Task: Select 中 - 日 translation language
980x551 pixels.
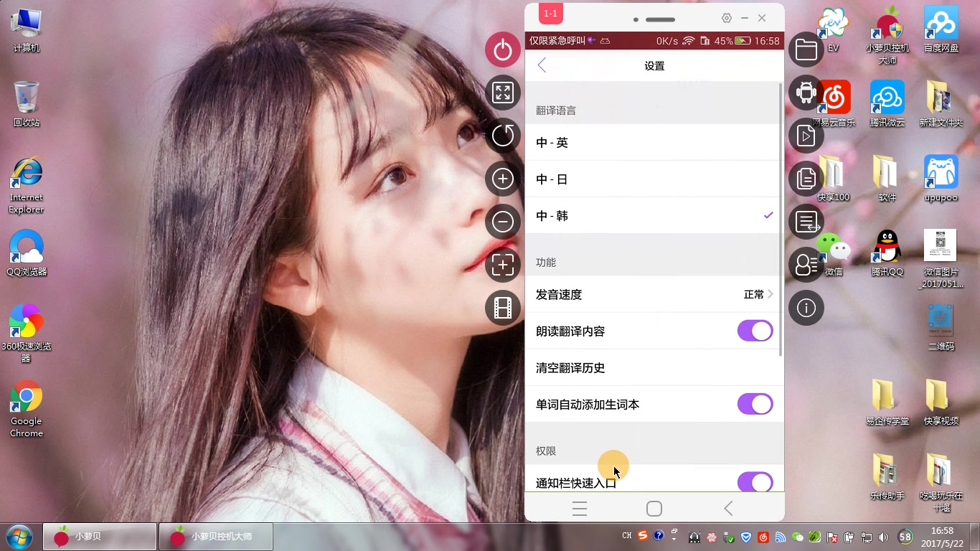Action: [654, 179]
